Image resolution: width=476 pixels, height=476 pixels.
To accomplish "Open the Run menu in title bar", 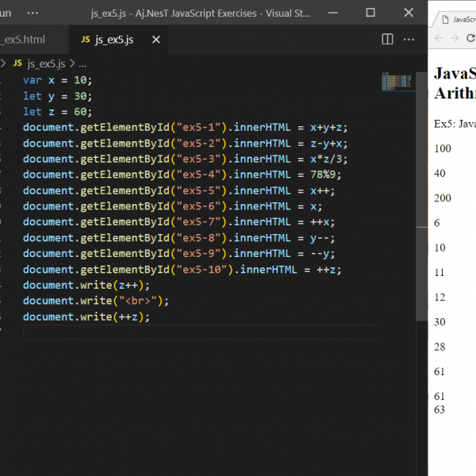I will point(4,13).
